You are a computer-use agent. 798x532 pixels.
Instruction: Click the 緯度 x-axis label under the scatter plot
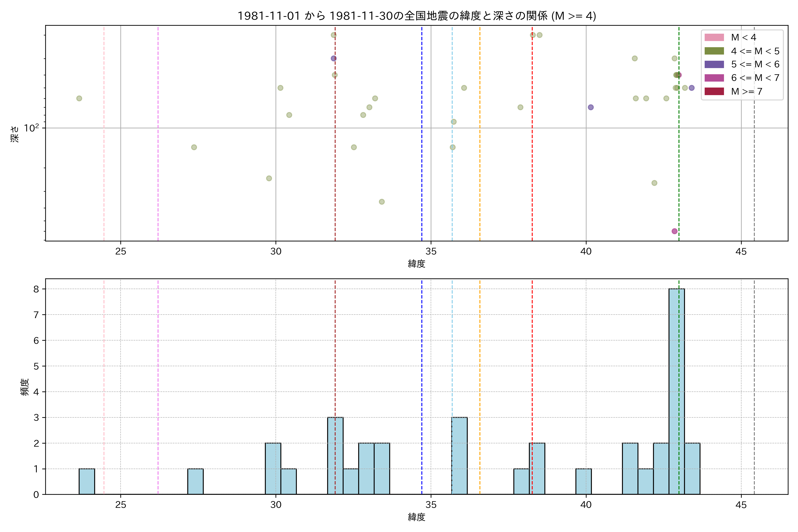click(416, 264)
